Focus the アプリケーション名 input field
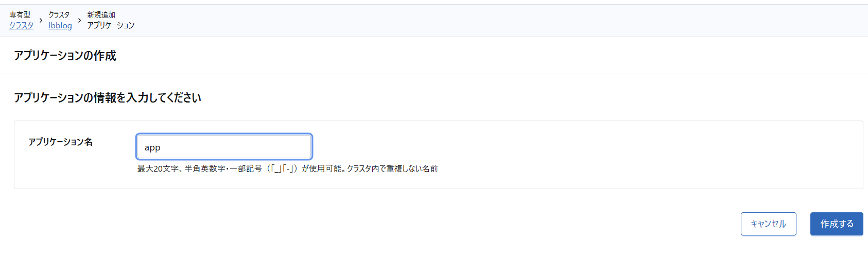This screenshot has height=253, width=868. point(224,147)
